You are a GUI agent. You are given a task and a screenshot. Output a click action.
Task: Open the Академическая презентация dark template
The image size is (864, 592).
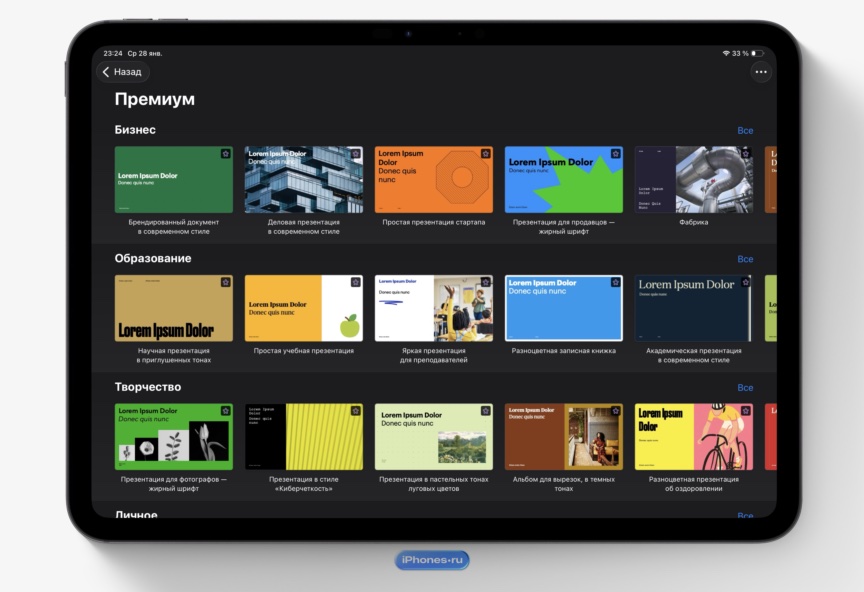tap(694, 308)
